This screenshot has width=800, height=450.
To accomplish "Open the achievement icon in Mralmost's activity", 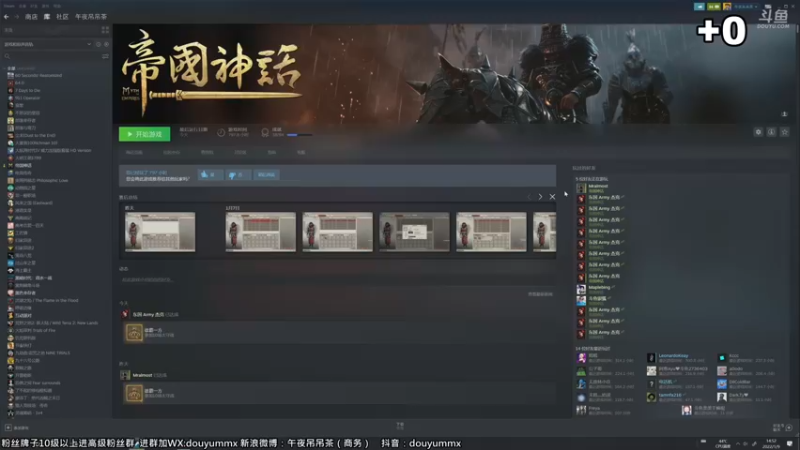I will click(134, 393).
